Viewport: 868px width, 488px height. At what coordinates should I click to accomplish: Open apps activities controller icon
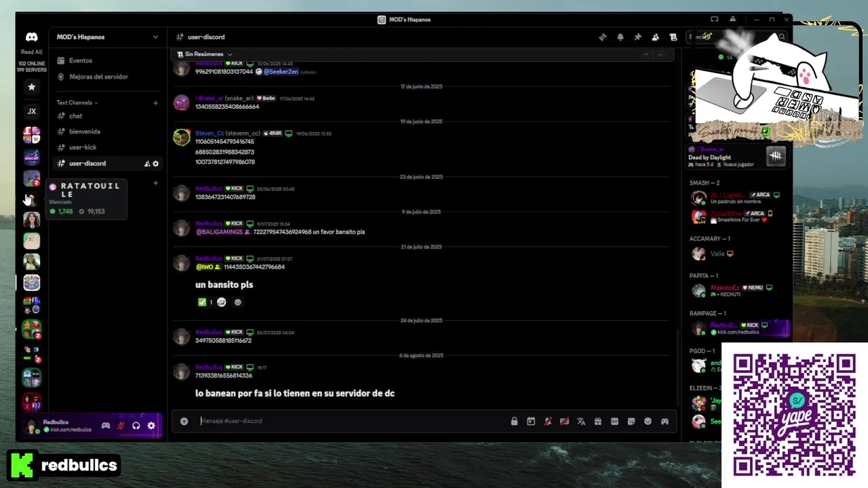[665, 421]
